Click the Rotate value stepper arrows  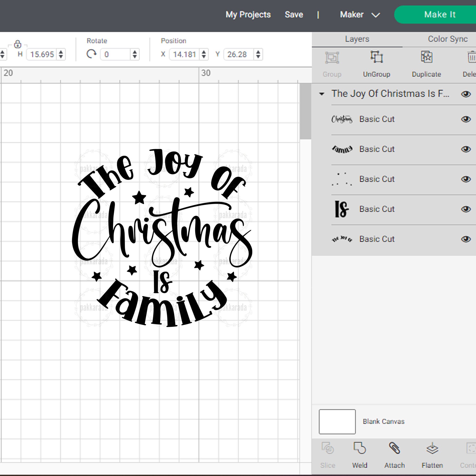click(x=134, y=54)
